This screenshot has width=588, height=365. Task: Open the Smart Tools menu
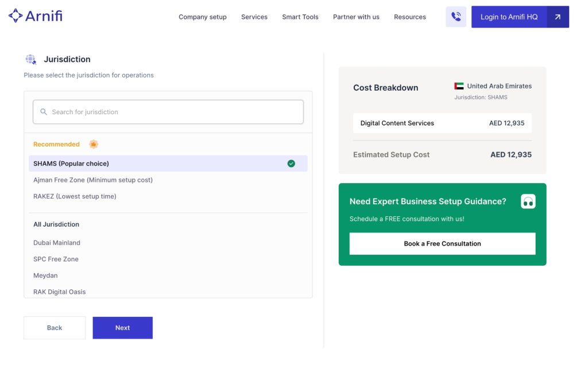[x=300, y=17]
